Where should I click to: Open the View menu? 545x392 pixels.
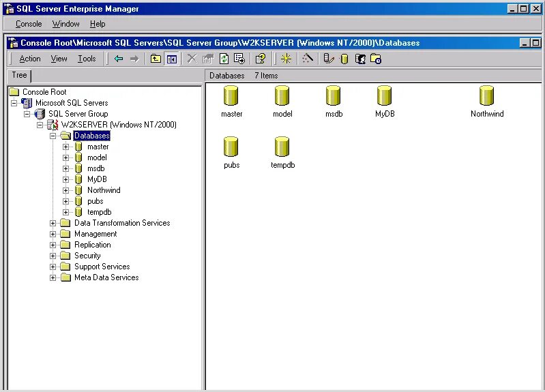click(59, 59)
